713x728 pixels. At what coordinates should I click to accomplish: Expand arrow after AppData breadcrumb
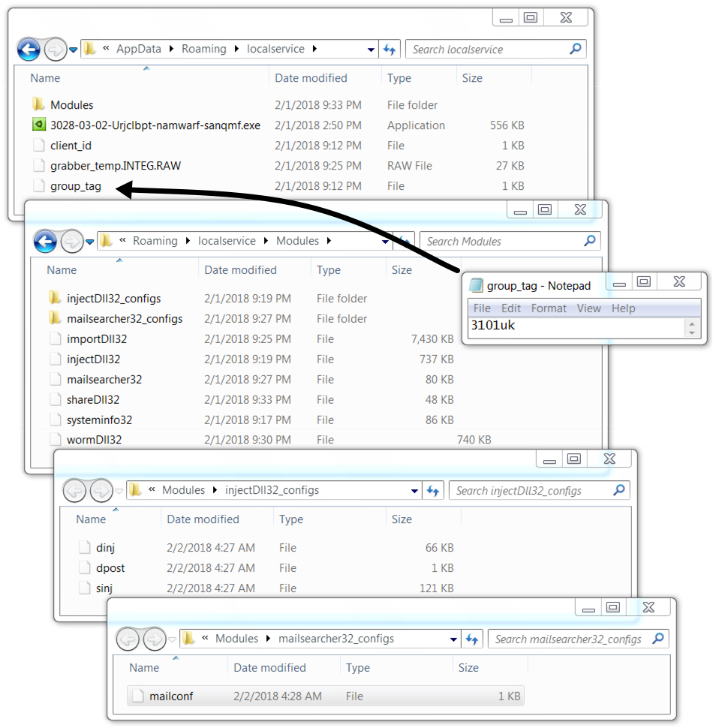[171, 49]
